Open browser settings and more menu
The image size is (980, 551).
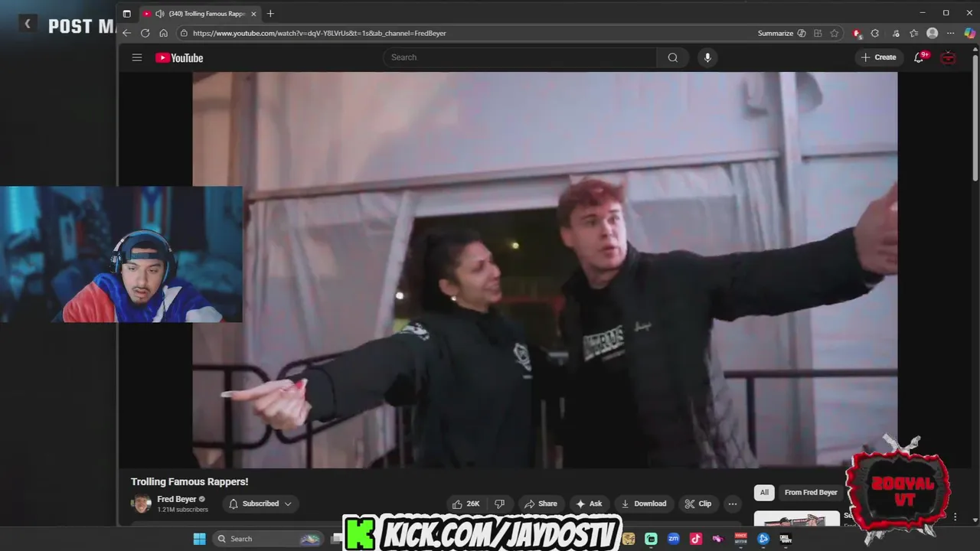(x=950, y=33)
